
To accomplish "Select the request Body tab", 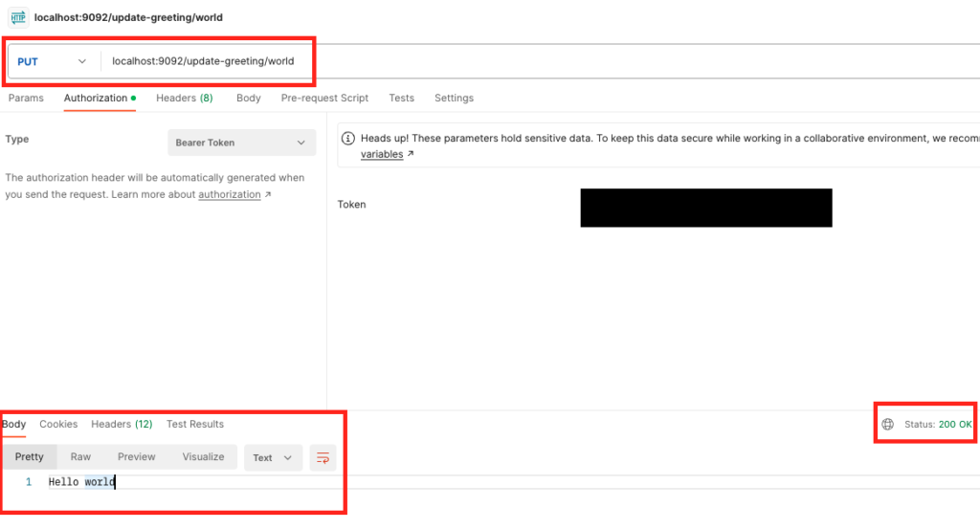I will [248, 98].
